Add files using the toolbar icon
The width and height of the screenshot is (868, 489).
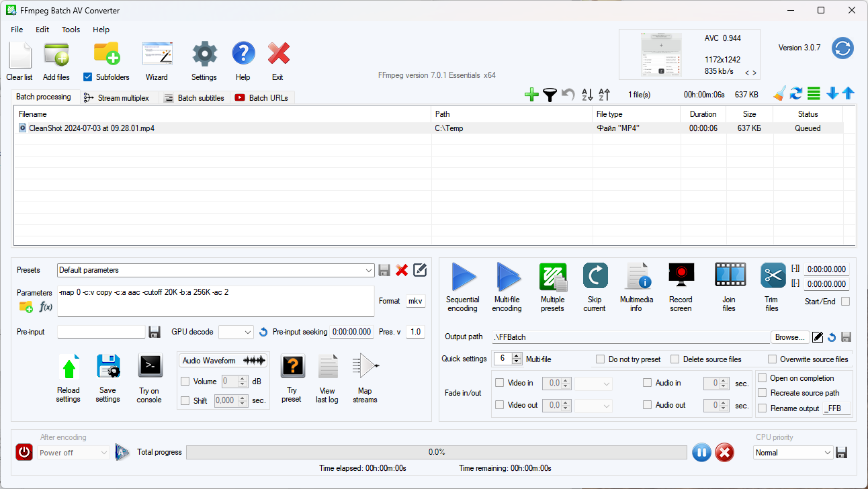coord(56,54)
